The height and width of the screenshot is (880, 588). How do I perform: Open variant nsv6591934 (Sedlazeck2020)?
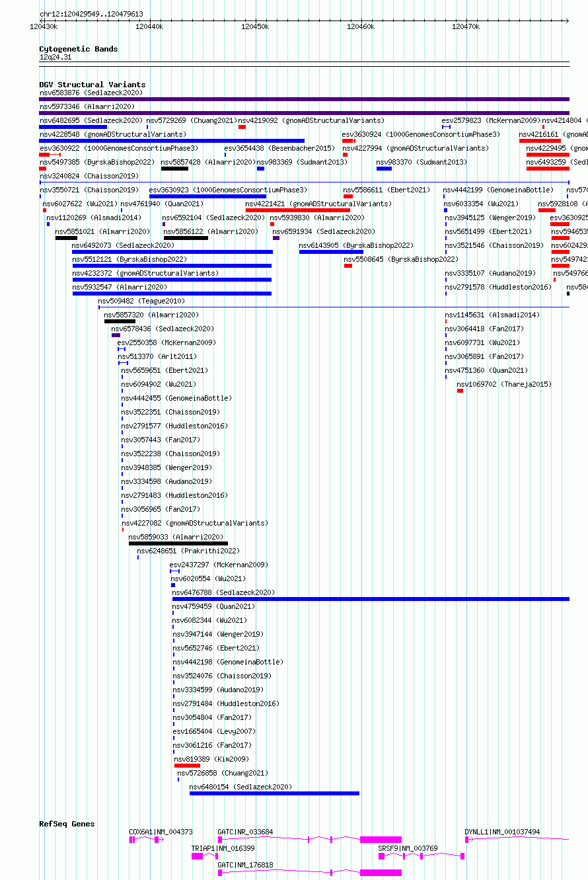point(324,231)
